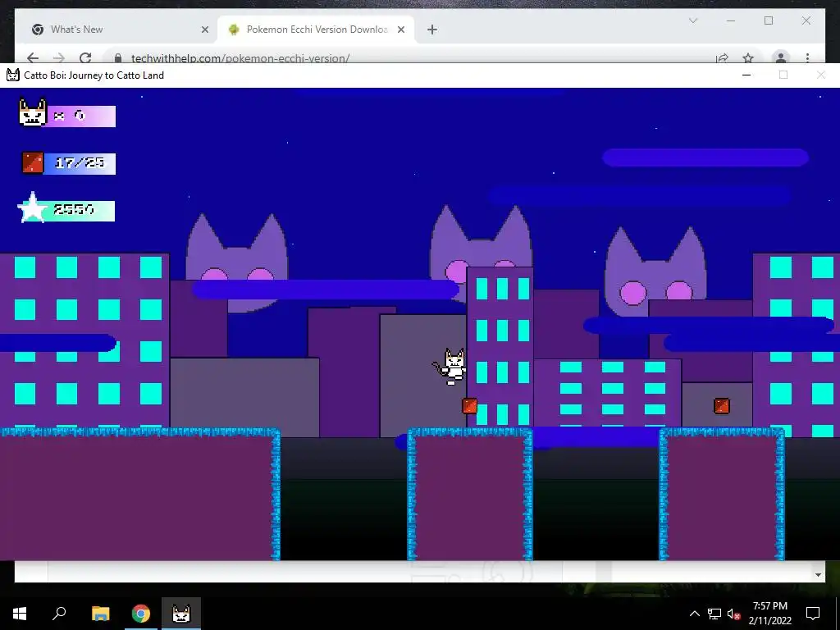The width and height of the screenshot is (840, 630).
Task: Click the Catto Boi: Journey to Catto Land title
Action: [x=94, y=75]
